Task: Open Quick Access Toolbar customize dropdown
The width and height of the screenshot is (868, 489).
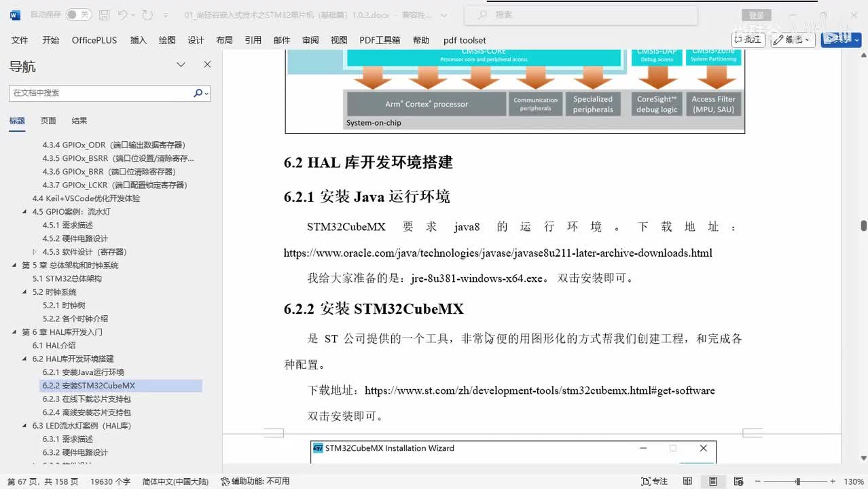Action: [166, 15]
